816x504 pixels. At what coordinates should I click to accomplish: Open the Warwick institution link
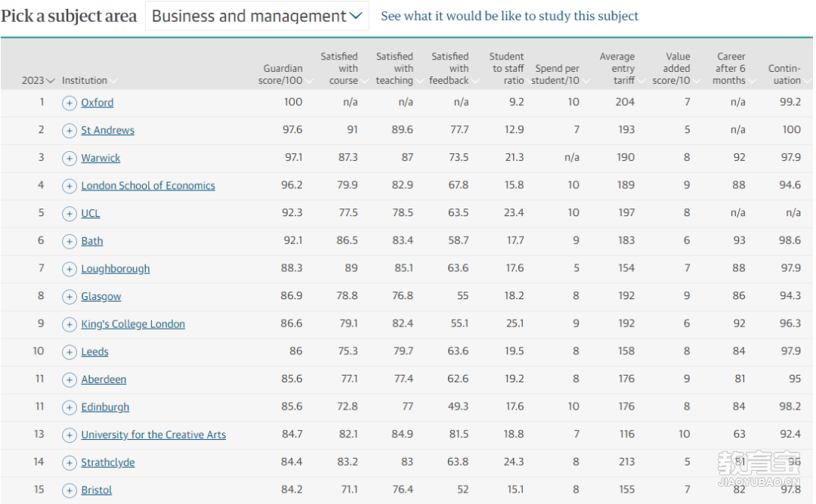[x=100, y=158]
